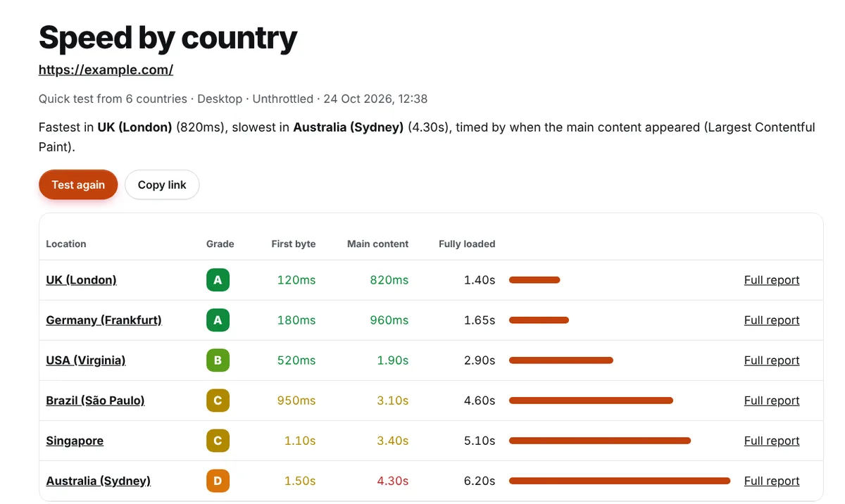This screenshot has height=504, width=845.
Task: Click the 6.20s fully loaded value
Action: coord(480,481)
